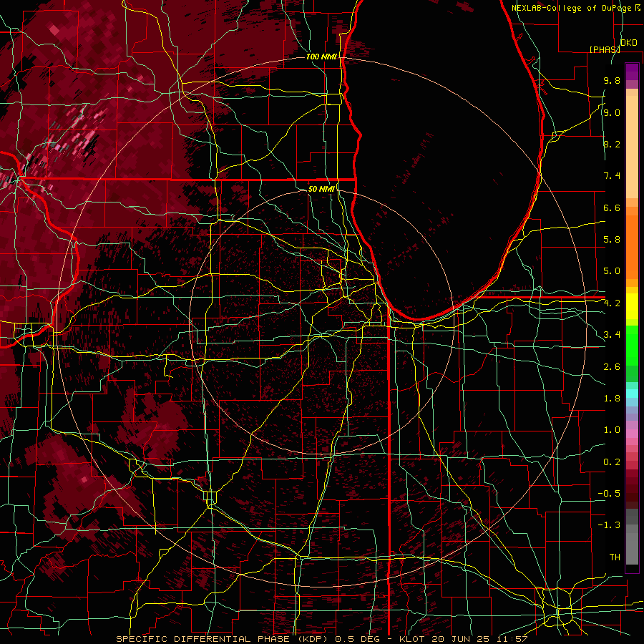
Task: Click the 'TH' threshold label on the scale
Action: (x=615, y=557)
